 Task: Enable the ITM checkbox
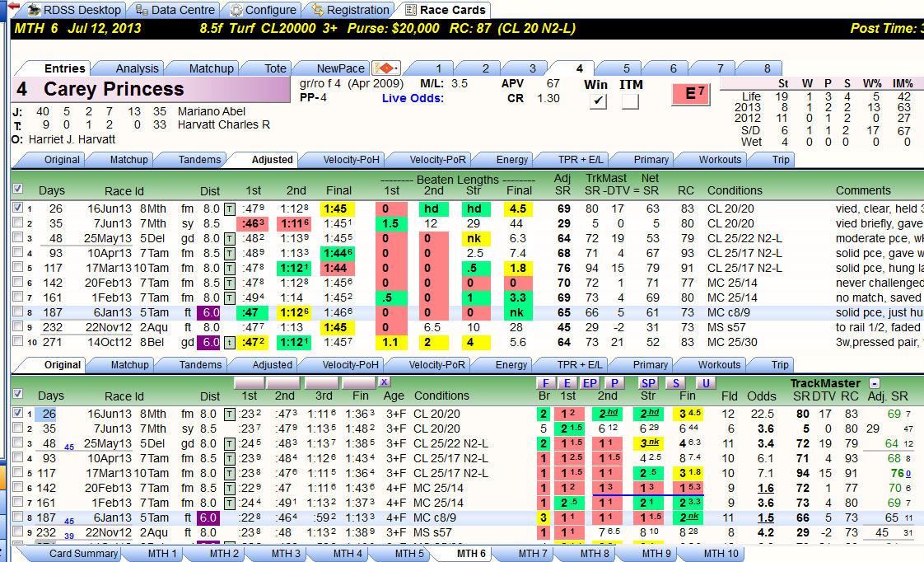coord(630,101)
